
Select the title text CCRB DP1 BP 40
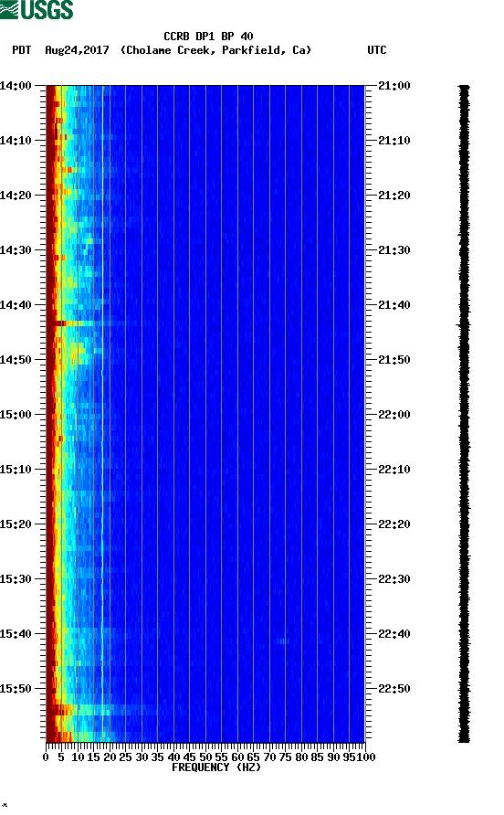coord(208,37)
